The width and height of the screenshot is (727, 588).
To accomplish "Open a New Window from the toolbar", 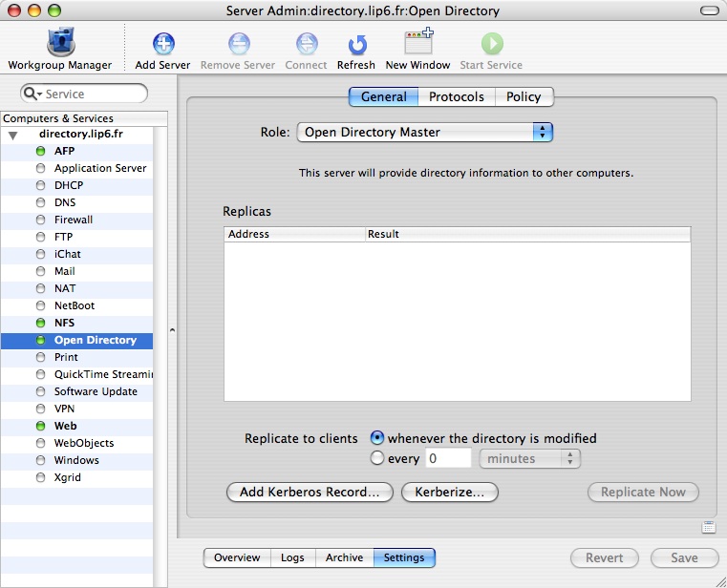I will (x=417, y=45).
